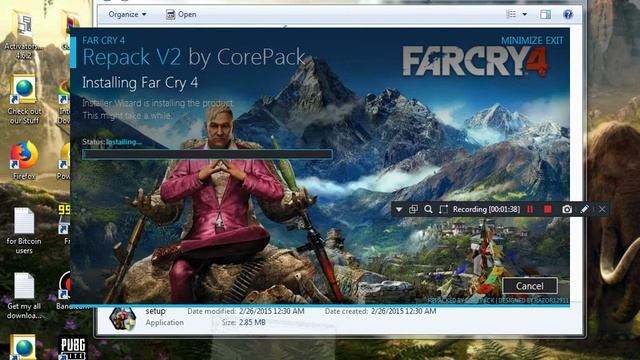Open the Firefox desktop shortcut
The height and width of the screenshot is (360, 640).
pos(24,161)
